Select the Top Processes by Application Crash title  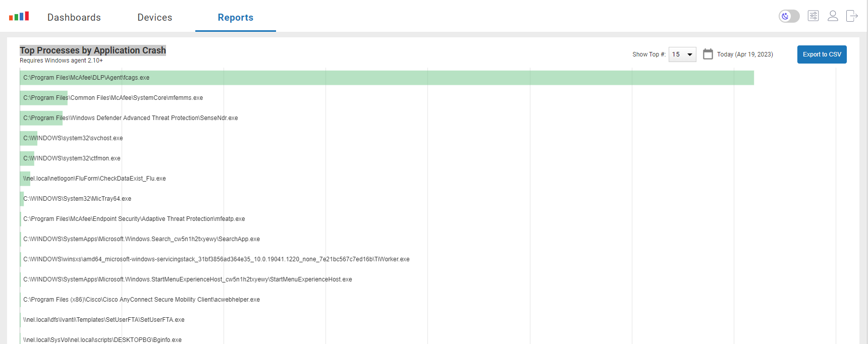93,50
